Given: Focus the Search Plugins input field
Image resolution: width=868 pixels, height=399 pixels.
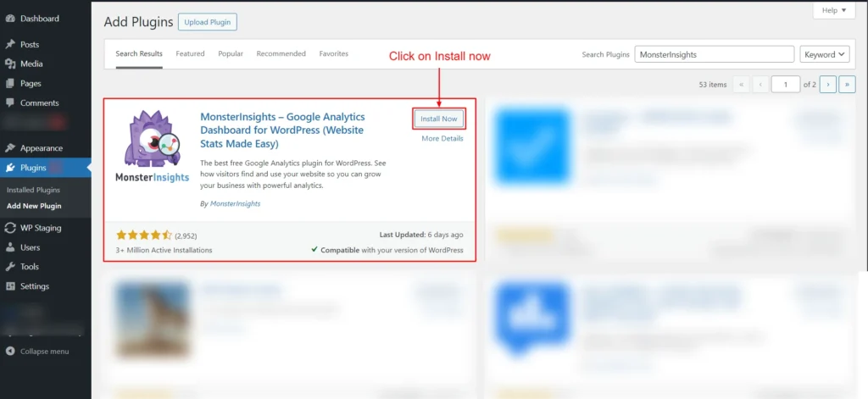Looking at the screenshot, I should (x=714, y=54).
